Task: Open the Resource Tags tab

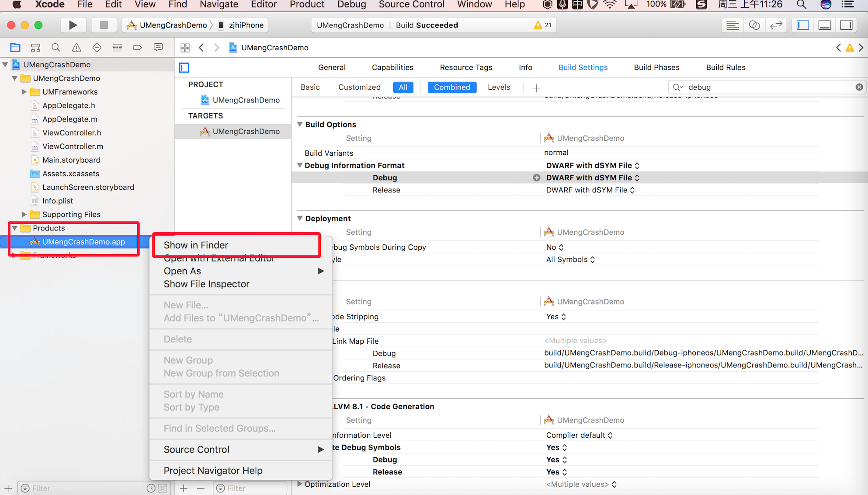Action: coord(466,67)
